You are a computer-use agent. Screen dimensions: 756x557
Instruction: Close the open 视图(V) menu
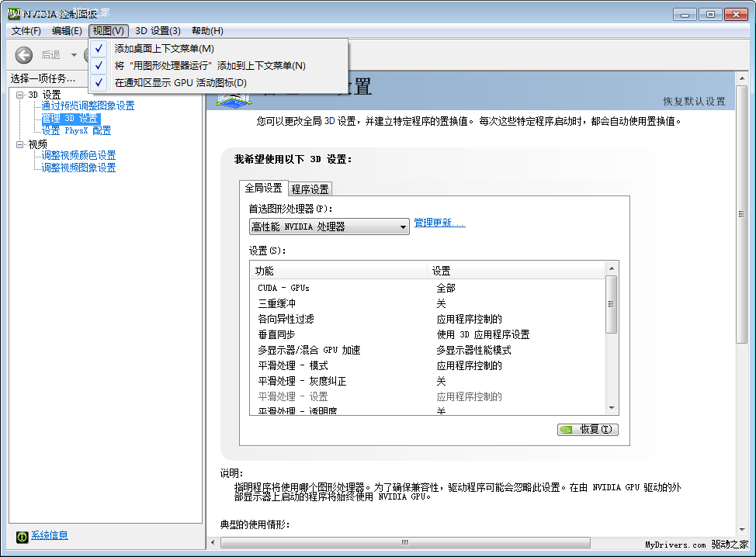click(x=109, y=31)
